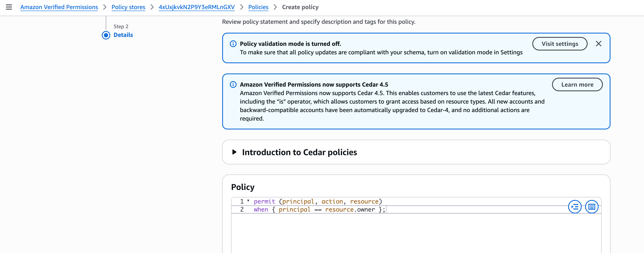644x253 pixels.
Task: Open the hamburger navigation menu
Action: tap(9, 7)
